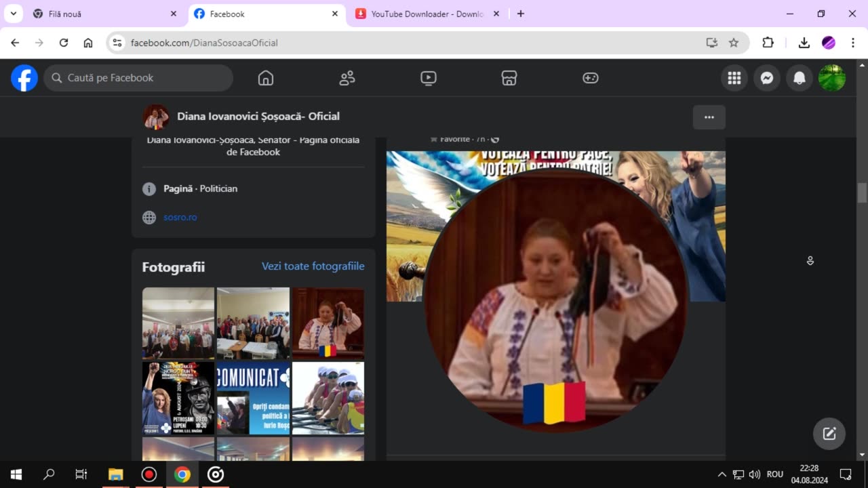This screenshot has width=868, height=488.
Task: Open the COMUNICAT photo thumbnail
Action: pos(253,398)
